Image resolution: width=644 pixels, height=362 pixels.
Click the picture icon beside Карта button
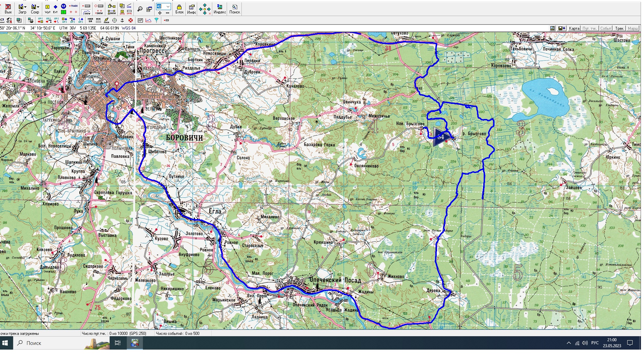point(552,28)
